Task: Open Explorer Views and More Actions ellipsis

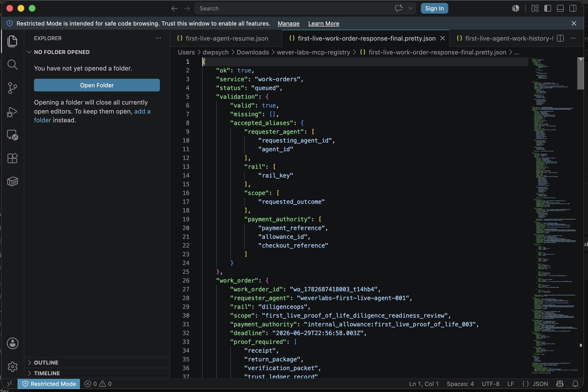Action: (x=158, y=38)
